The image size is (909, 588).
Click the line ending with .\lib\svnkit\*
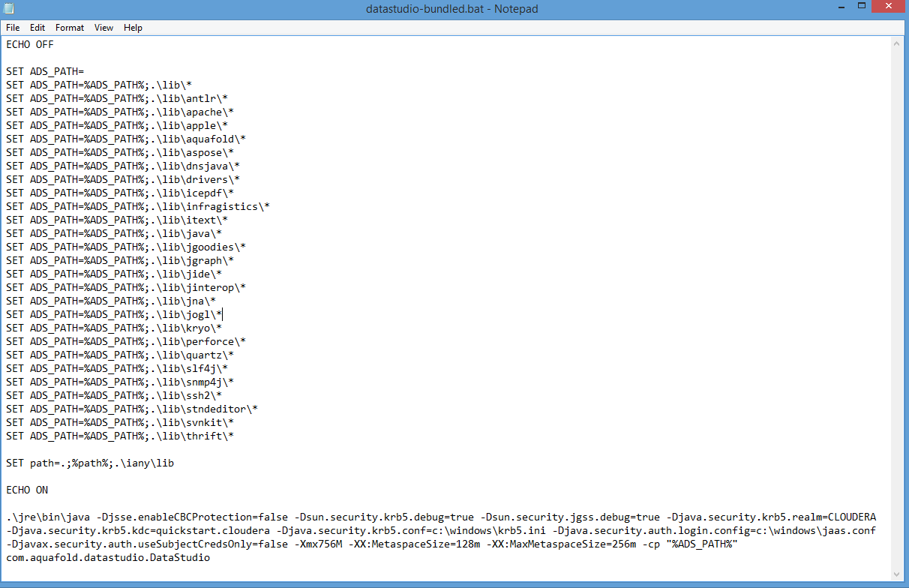tap(120, 422)
